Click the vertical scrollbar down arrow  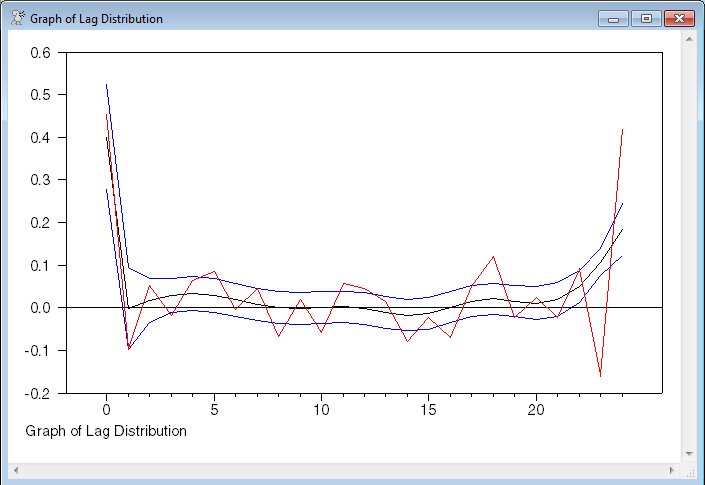(x=688, y=453)
